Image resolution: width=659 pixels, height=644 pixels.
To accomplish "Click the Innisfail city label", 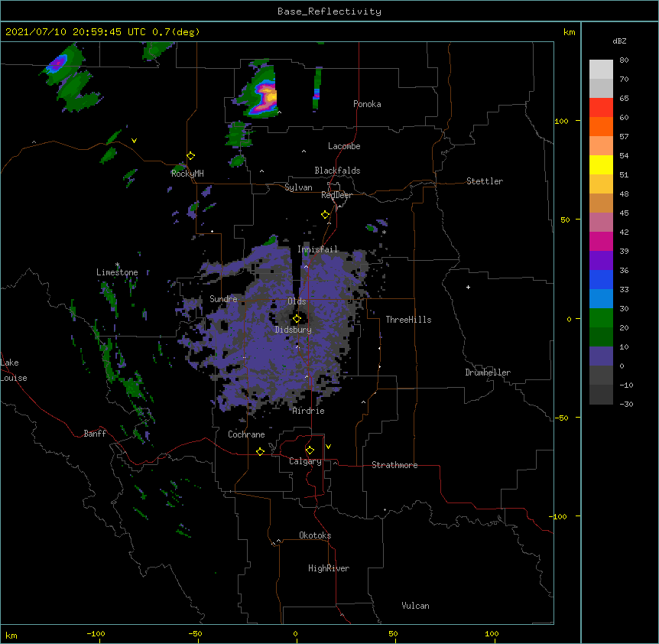I will pyautogui.click(x=317, y=249).
